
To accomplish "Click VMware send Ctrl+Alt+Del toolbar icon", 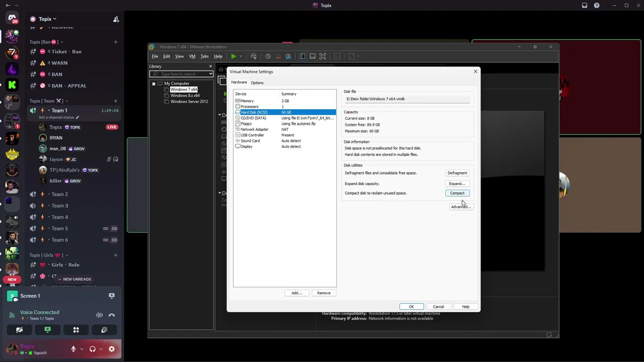I will click(254, 56).
